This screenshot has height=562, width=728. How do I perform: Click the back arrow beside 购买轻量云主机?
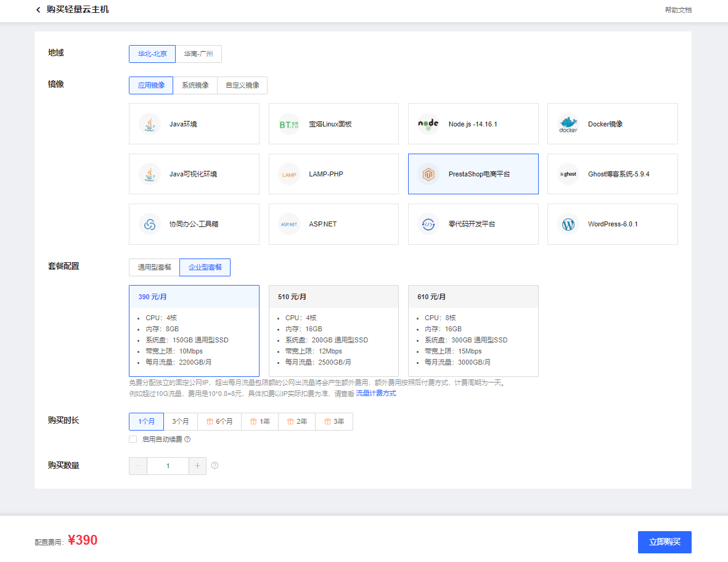(38, 10)
